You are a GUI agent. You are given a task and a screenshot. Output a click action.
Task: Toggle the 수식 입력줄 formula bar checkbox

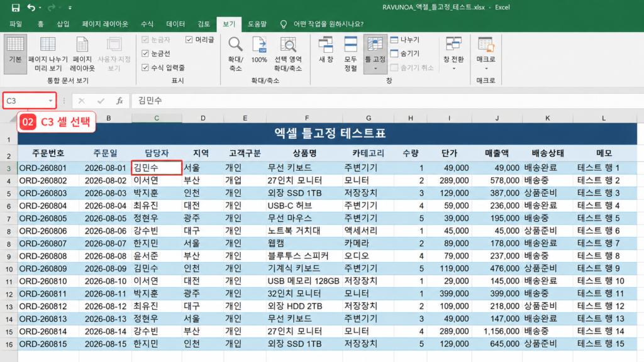coord(145,67)
